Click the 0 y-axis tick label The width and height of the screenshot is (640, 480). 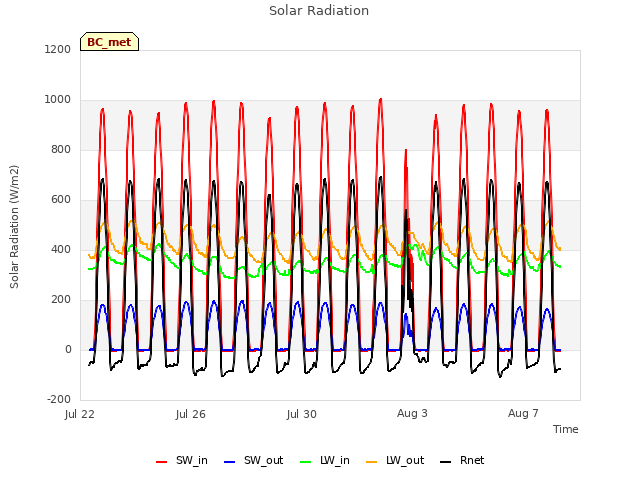click(68, 349)
